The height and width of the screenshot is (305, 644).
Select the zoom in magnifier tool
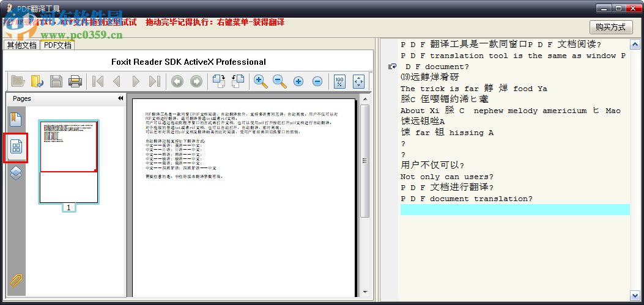point(261,81)
